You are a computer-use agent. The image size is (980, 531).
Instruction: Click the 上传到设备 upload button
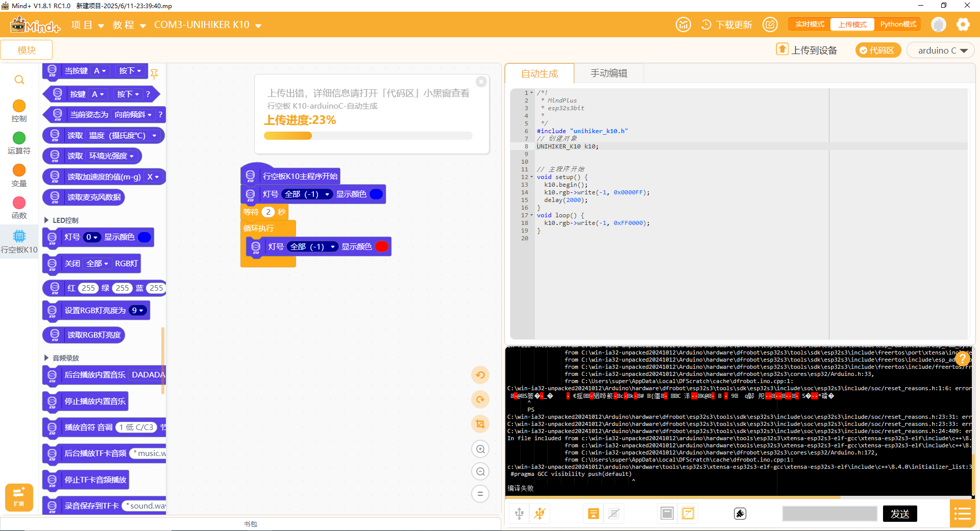[807, 50]
